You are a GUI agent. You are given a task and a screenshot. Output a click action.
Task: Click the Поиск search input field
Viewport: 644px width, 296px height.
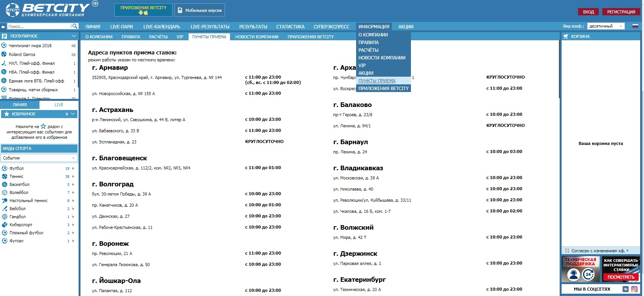point(39,26)
